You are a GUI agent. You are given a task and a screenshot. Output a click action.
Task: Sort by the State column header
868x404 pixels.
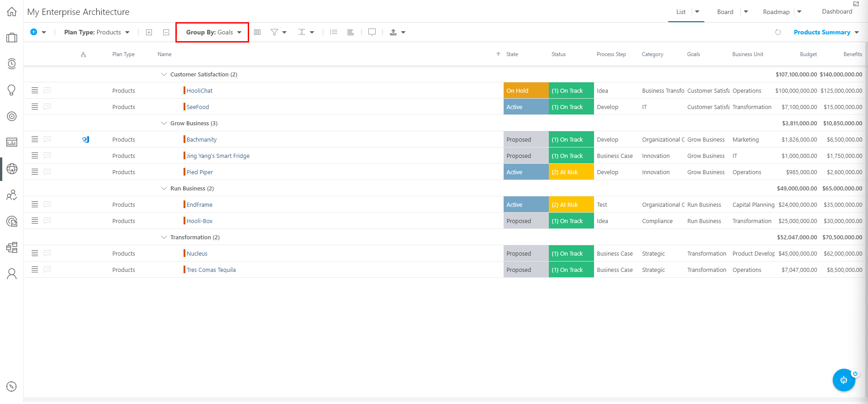point(512,54)
